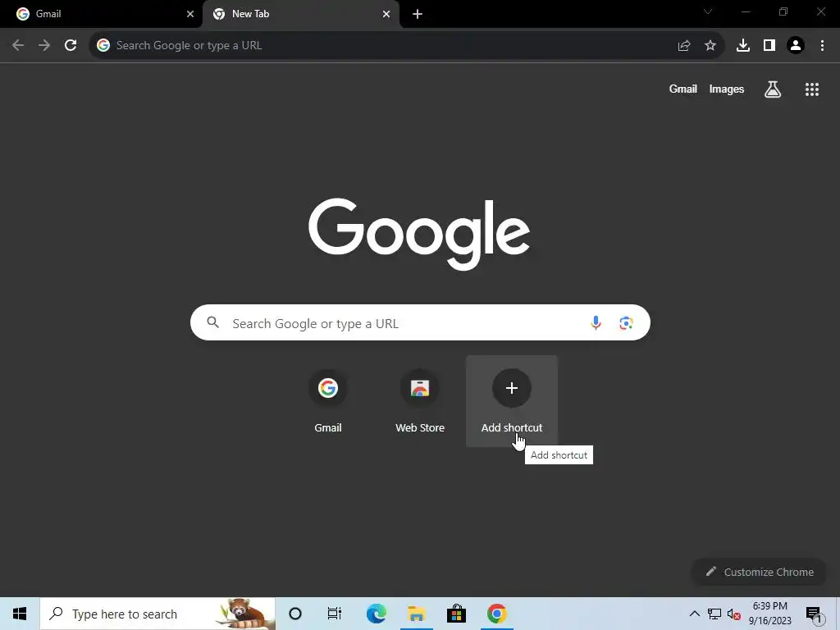Open Cortana circle icon
This screenshot has height=630, width=840.
295,614
